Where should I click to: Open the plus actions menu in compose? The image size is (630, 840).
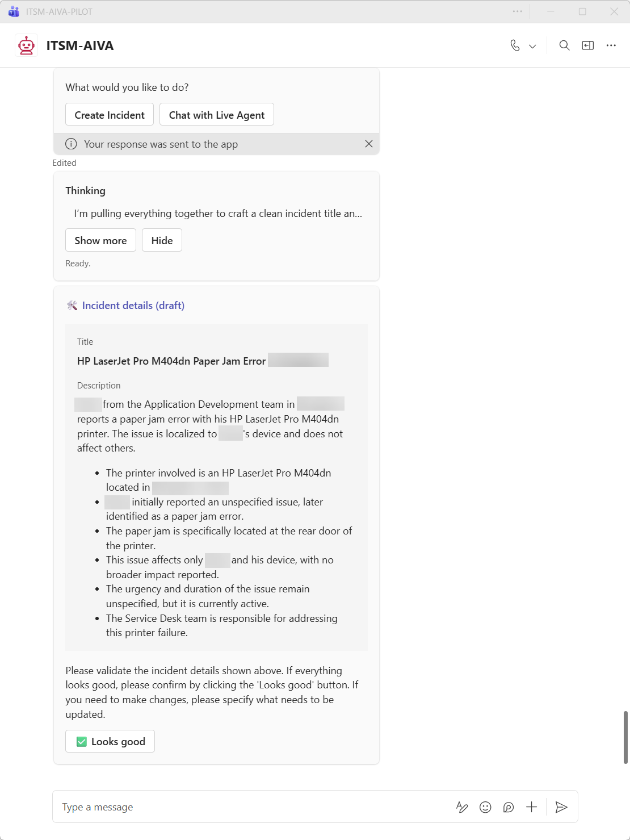[x=531, y=807]
